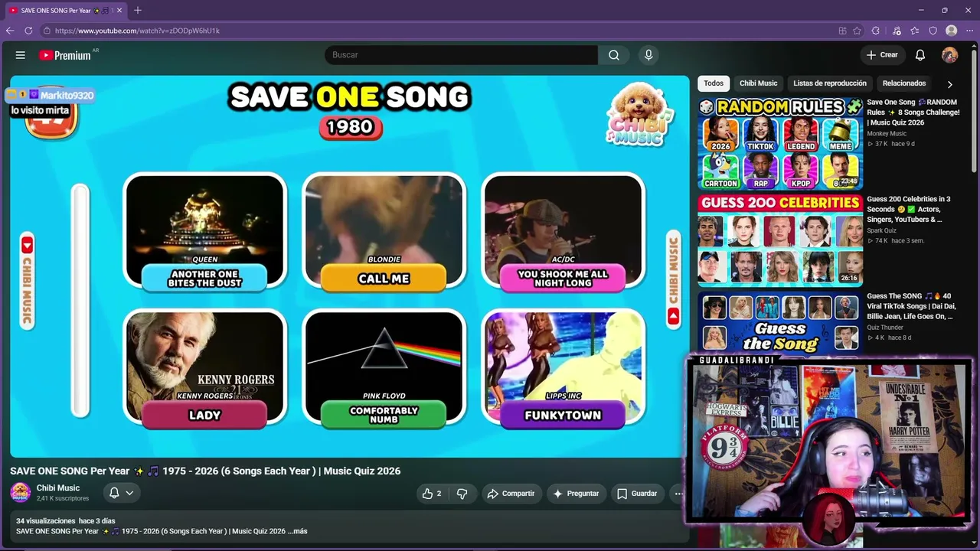The image size is (980, 551).
Task: Start voice search with the microphone
Action: 648,55
